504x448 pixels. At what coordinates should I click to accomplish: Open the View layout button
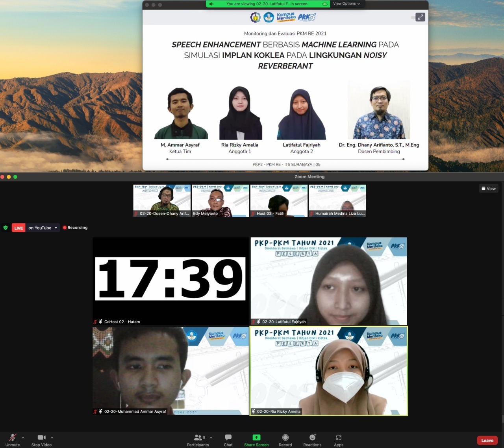[489, 188]
